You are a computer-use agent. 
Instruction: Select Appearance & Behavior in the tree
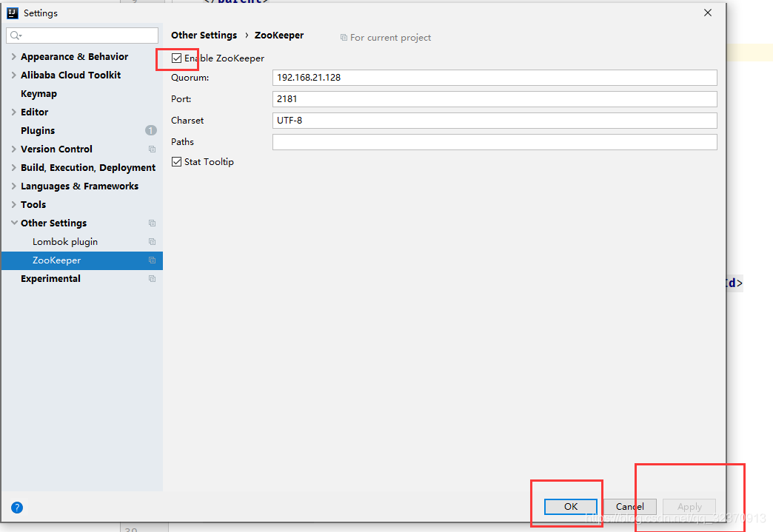(75, 57)
